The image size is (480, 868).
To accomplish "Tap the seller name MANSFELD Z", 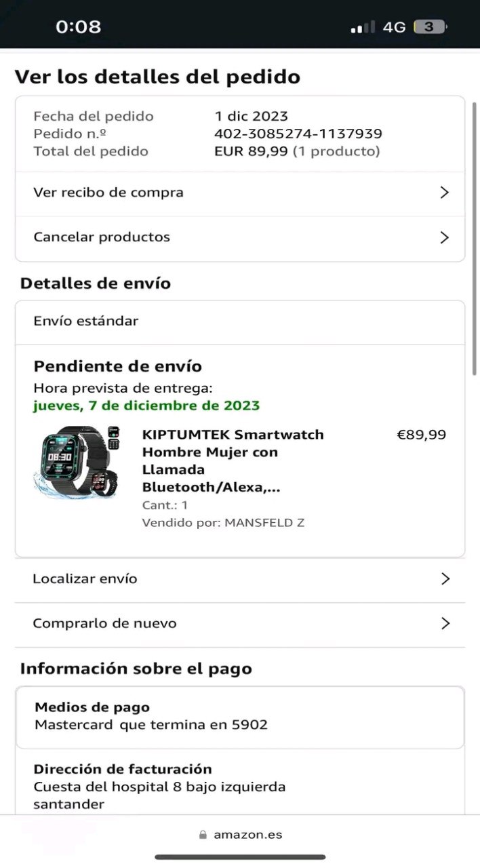I will (x=264, y=523).
